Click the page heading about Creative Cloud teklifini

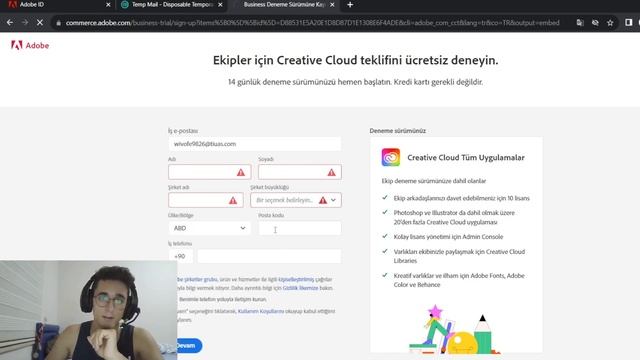[356, 60]
